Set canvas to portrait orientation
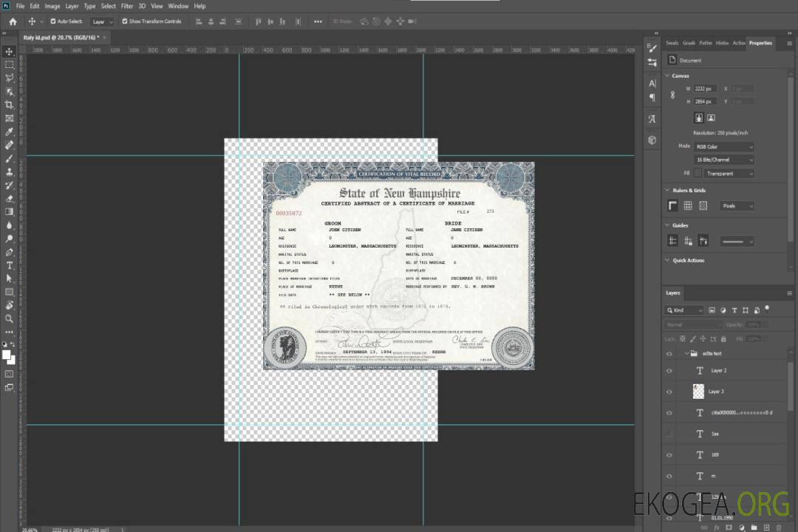Screen dimensions: 798x532 [x=699, y=118]
